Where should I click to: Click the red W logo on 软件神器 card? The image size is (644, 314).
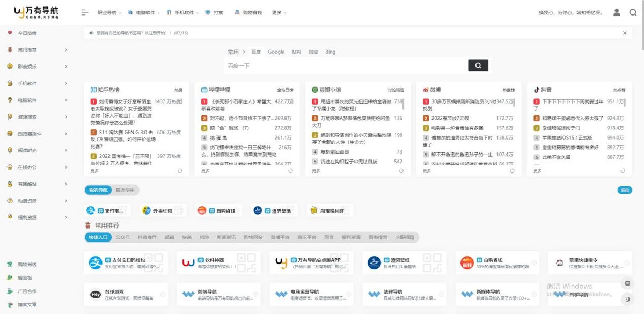coord(188,262)
